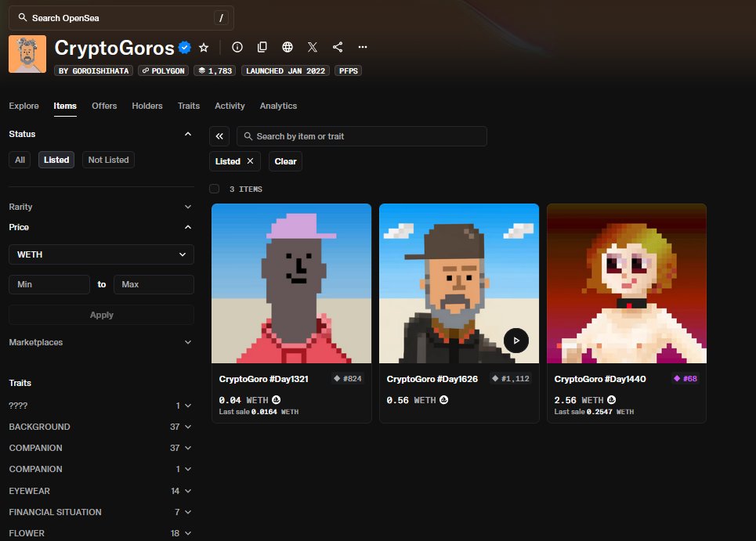Image resolution: width=756 pixels, height=541 pixels.
Task: Click the Search by item or trait field
Action: (x=362, y=136)
